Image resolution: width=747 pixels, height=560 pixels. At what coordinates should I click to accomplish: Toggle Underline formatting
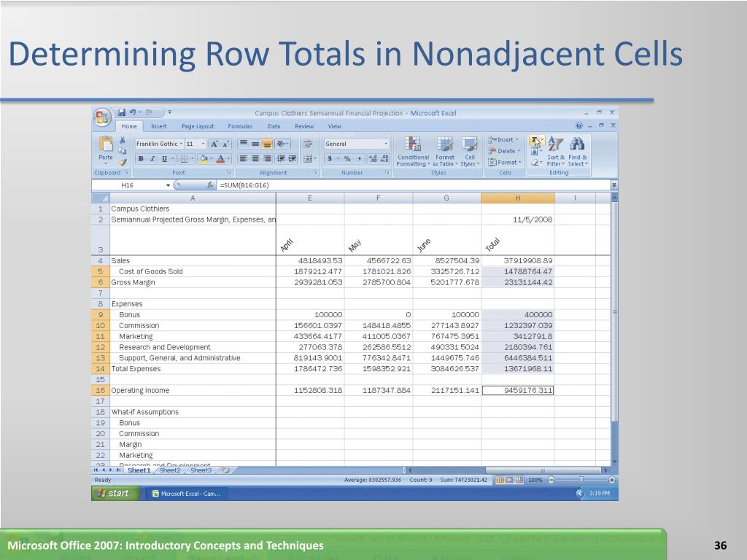tap(164, 158)
